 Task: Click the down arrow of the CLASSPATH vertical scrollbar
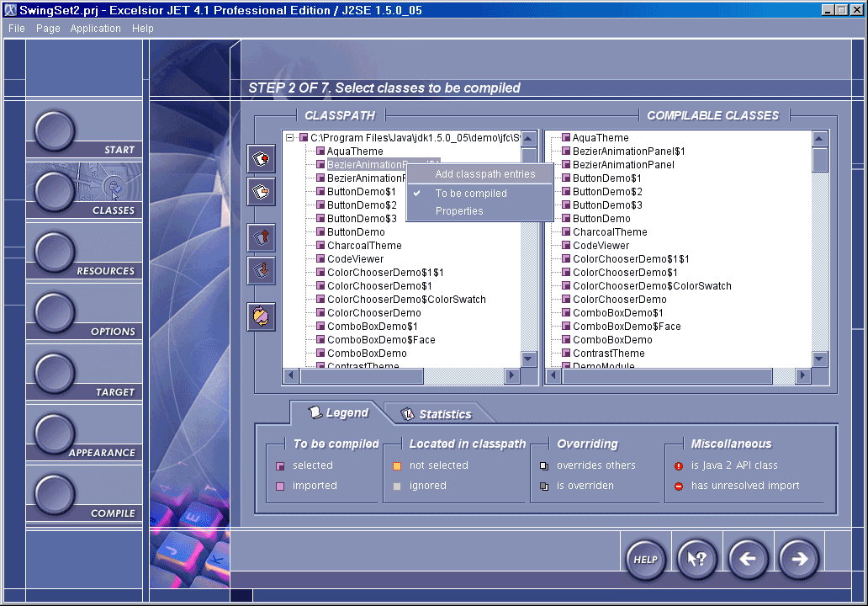point(529,359)
